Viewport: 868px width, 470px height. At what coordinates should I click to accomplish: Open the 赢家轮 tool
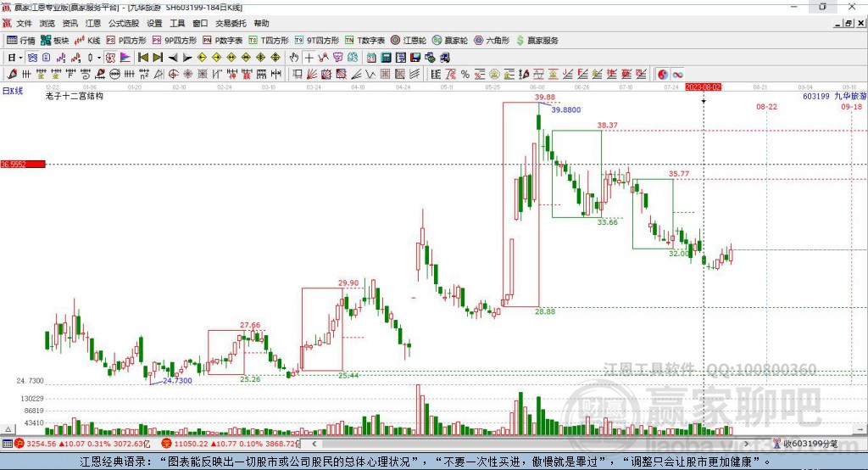point(449,41)
